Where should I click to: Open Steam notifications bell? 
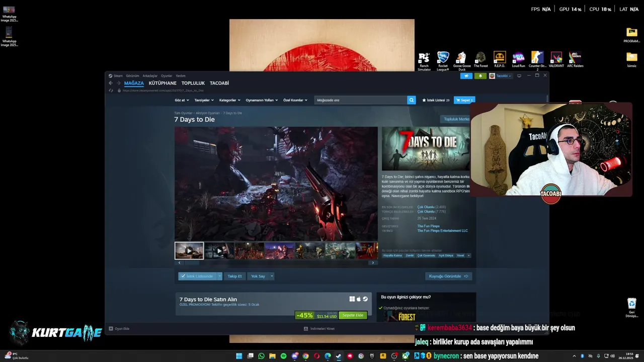pos(480,76)
